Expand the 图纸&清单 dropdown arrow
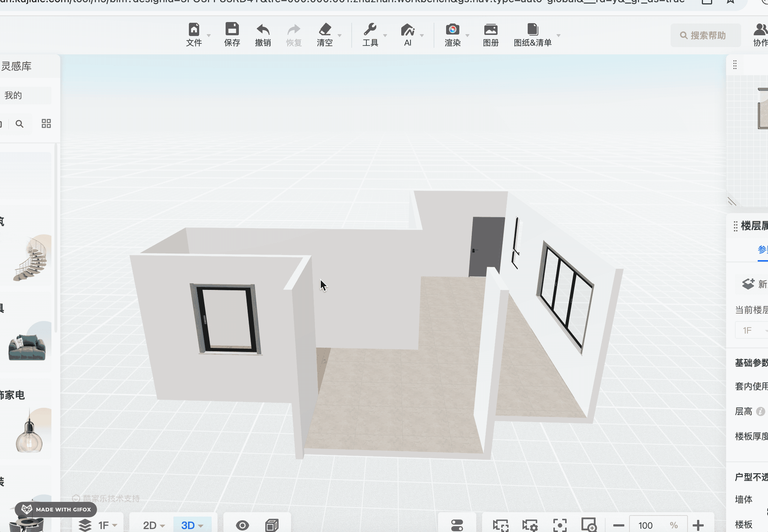The image size is (768, 532). click(559, 36)
